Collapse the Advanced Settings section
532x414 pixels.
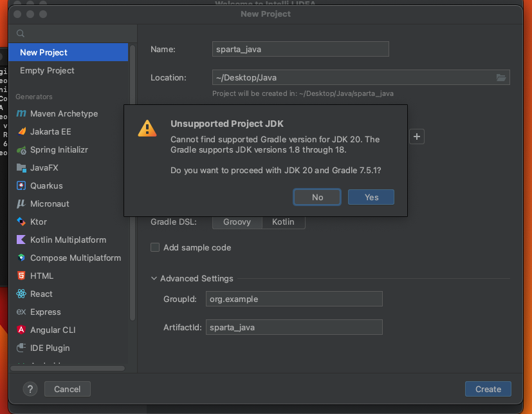[x=154, y=279]
